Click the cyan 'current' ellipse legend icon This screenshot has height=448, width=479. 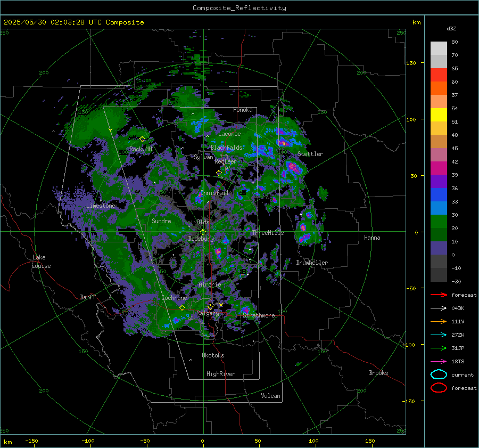439,374
